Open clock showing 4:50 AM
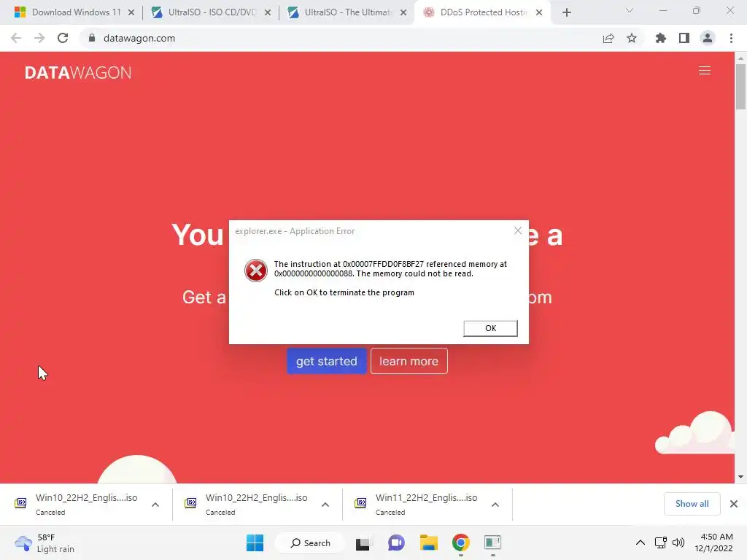 point(713,542)
